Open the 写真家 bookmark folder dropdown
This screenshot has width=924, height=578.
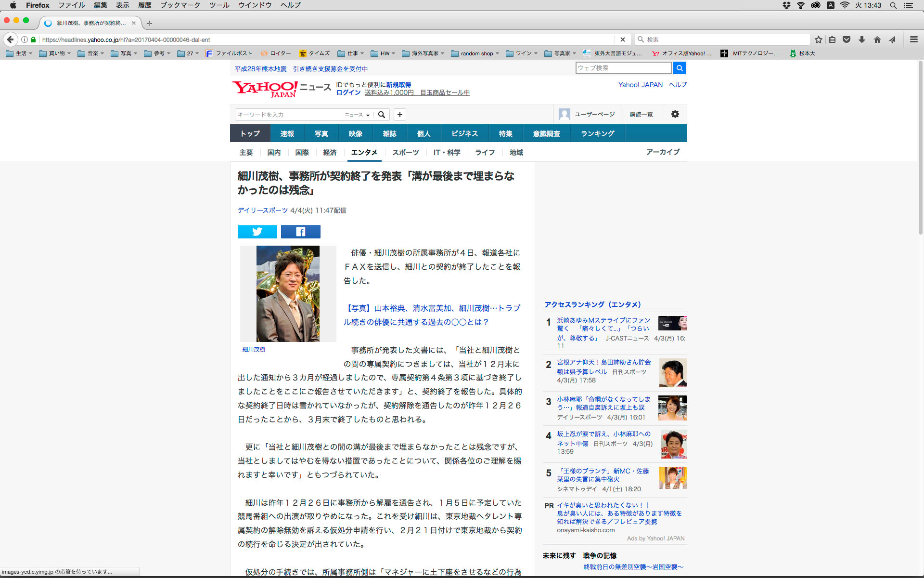(x=561, y=53)
